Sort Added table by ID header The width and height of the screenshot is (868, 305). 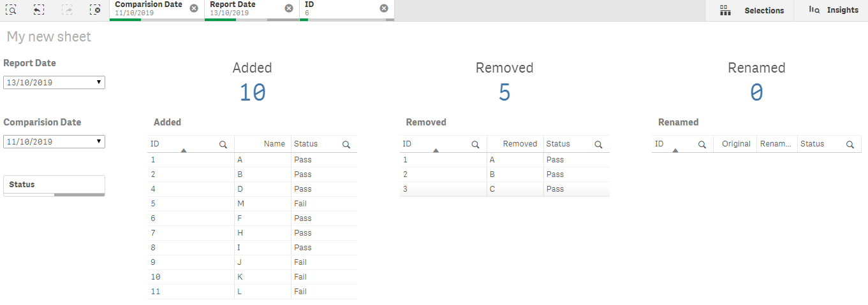coord(155,144)
